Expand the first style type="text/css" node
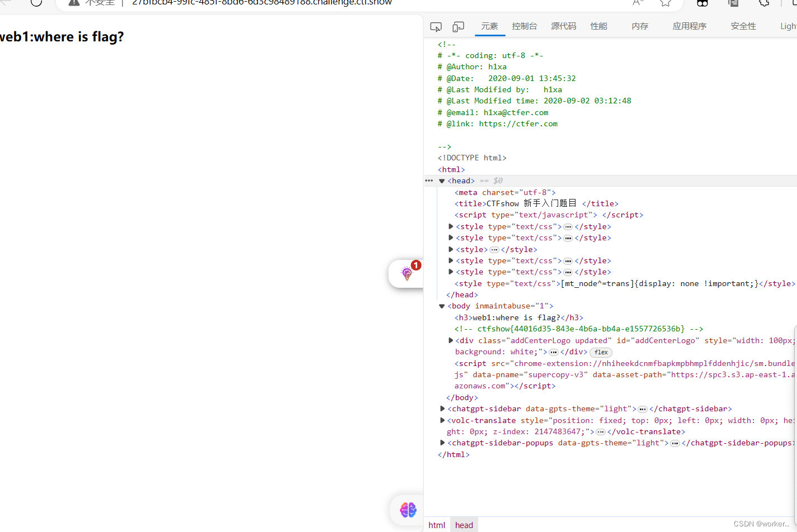 click(x=451, y=226)
